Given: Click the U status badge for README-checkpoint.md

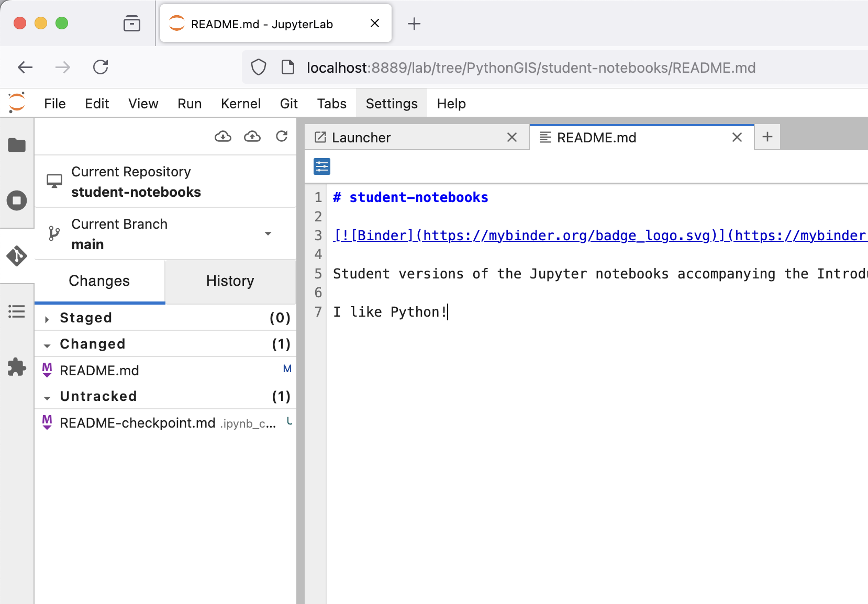Looking at the screenshot, I should (x=289, y=421).
